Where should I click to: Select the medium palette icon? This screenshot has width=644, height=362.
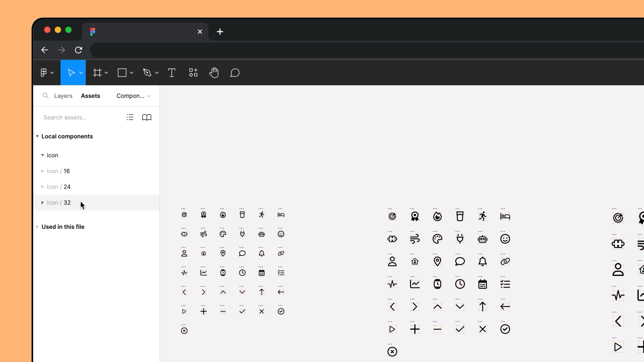tap(437, 239)
